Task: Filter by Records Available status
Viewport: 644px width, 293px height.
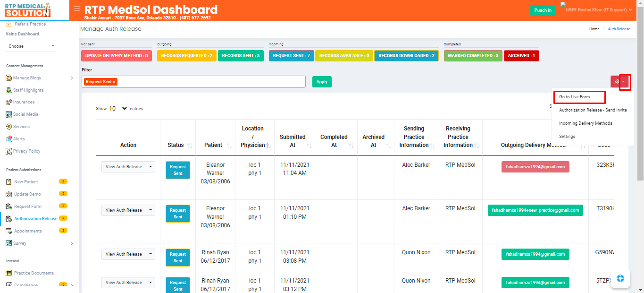Action: pyautogui.click(x=344, y=56)
